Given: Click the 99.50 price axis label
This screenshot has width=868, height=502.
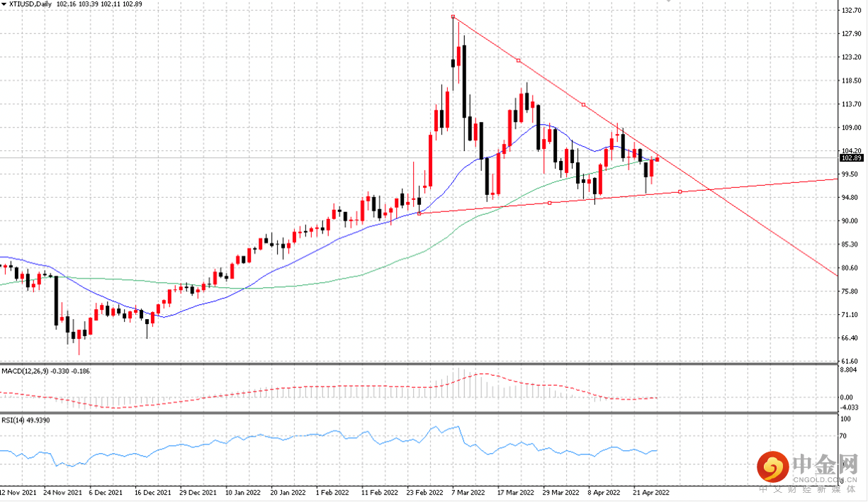Looking at the screenshot, I should (x=849, y=174).
